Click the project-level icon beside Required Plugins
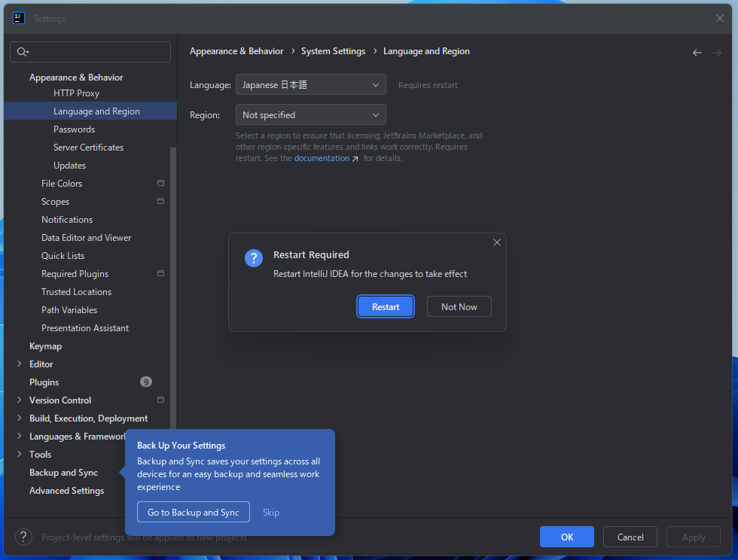The image size is (738, 560). pos(160,273)
